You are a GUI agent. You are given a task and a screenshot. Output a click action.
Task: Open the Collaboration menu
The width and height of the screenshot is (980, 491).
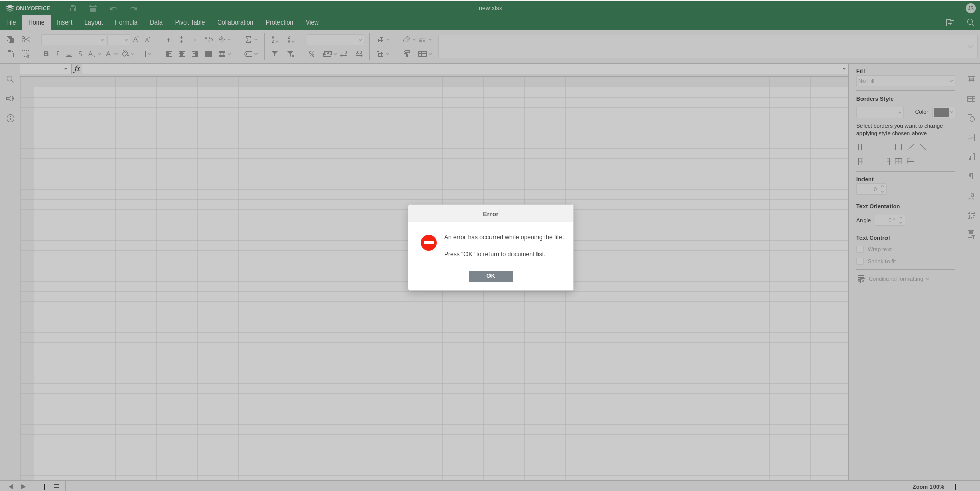click(x=235, y=22)
